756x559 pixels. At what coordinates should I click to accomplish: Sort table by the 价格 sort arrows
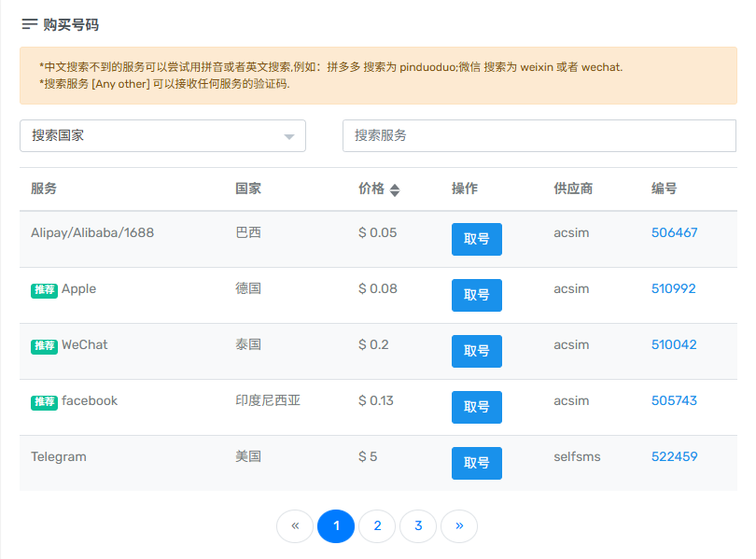click(395, 189)
